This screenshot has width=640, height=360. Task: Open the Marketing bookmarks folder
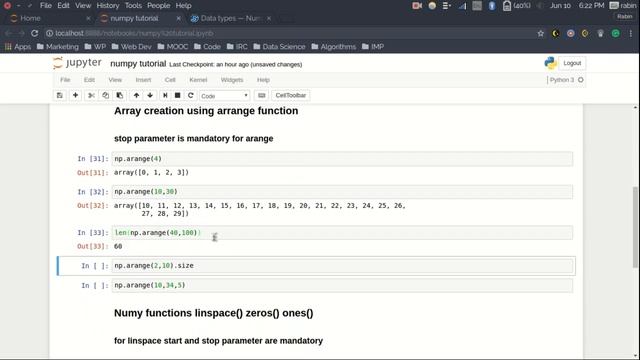58,47
